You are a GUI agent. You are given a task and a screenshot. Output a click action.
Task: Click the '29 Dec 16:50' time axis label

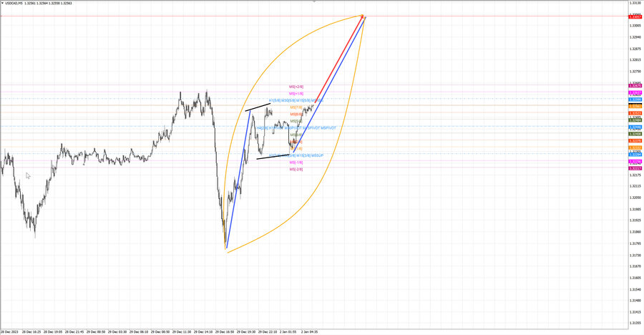tap(225, 331)
